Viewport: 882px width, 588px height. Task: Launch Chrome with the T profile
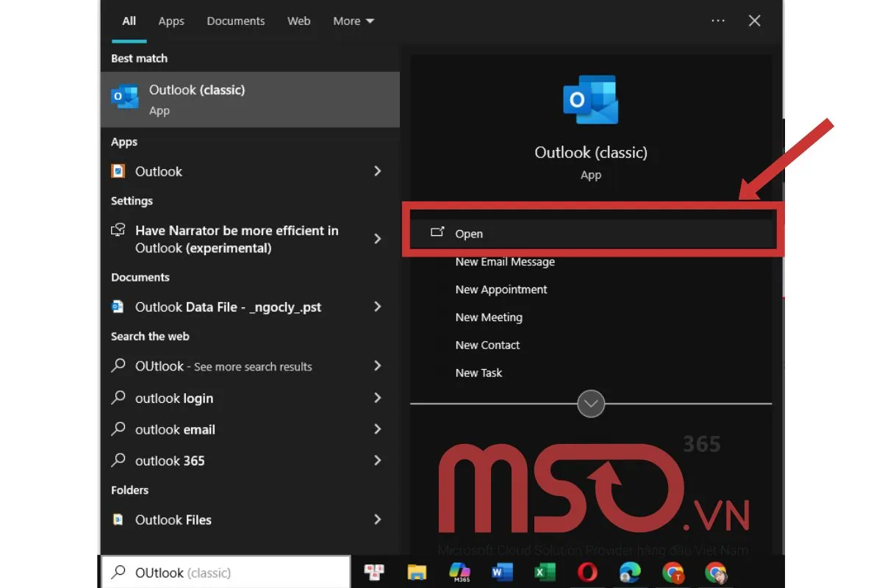(x=673, y=573)
